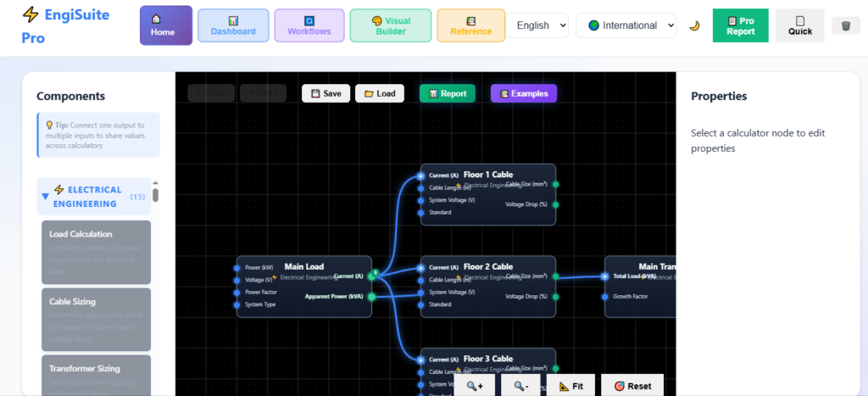Click the EngiSuite Pro lightning logo
Image resolution: width=868 pixels, height=396 pixels.
31,14
